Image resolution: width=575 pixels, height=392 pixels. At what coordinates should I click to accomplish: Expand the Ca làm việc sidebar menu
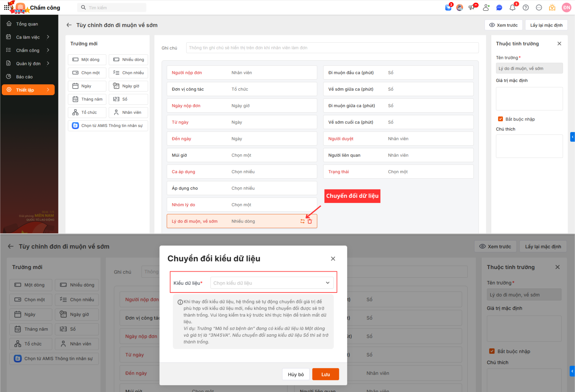[x=28, y=37]
